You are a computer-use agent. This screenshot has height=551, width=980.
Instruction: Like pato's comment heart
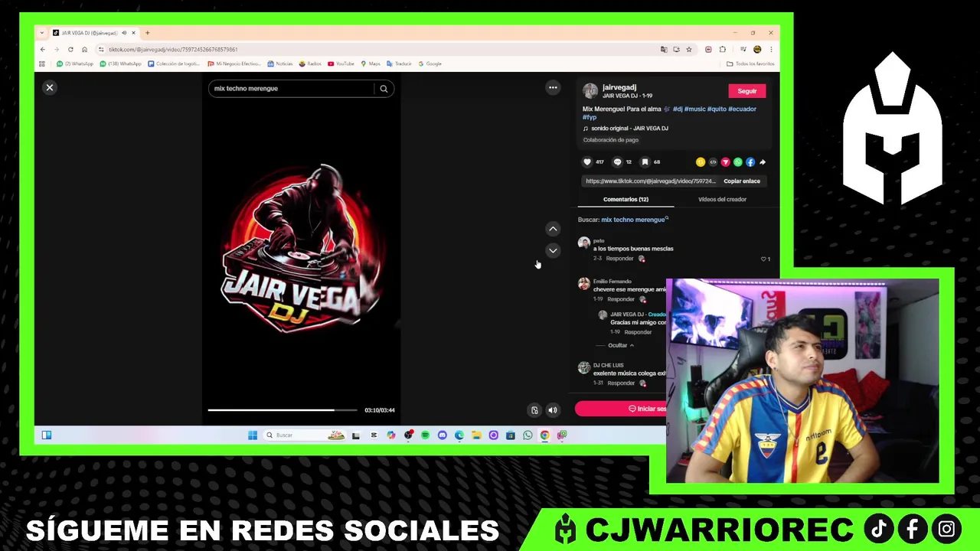tap(764, 259)
